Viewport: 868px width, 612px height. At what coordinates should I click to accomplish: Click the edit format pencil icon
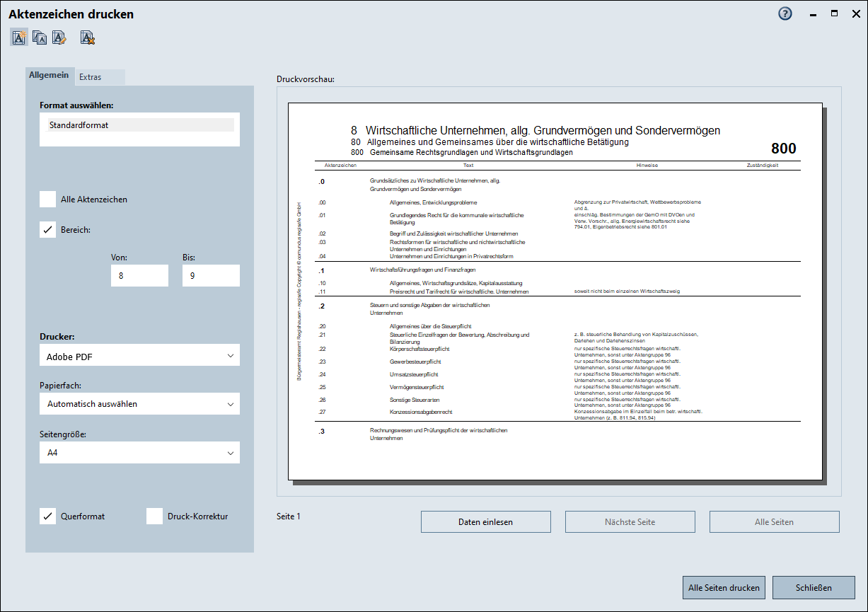point(59,37)
